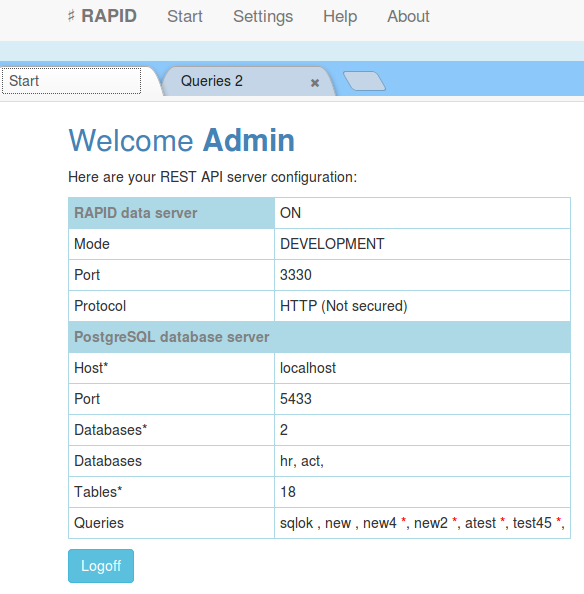Click the 'atest' query name
Image resolution: width=584 pixels, height=594 pixels.
pos(480,523)
